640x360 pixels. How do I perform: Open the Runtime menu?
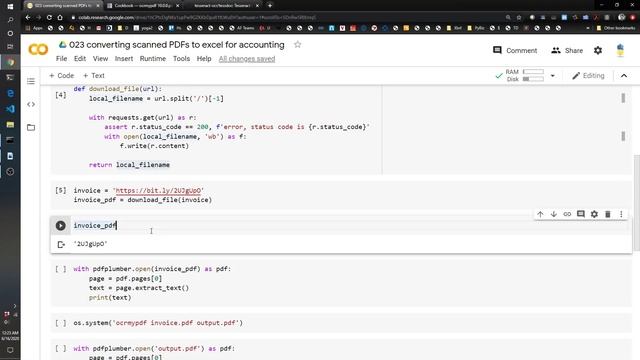coord(153,59)
